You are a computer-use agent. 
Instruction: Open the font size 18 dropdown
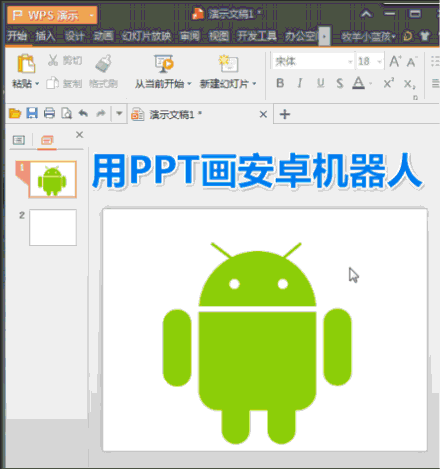pyautogui.click(x=379, y=62)
